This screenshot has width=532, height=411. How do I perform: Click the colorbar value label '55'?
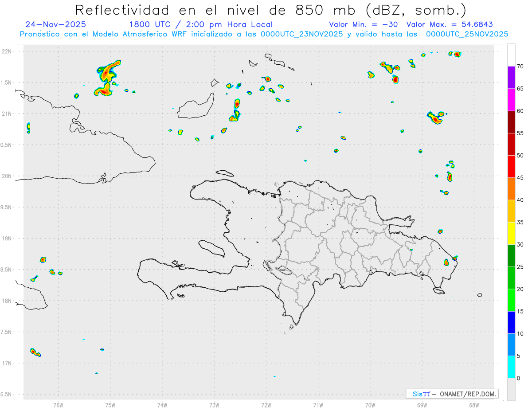pos(520,133)
